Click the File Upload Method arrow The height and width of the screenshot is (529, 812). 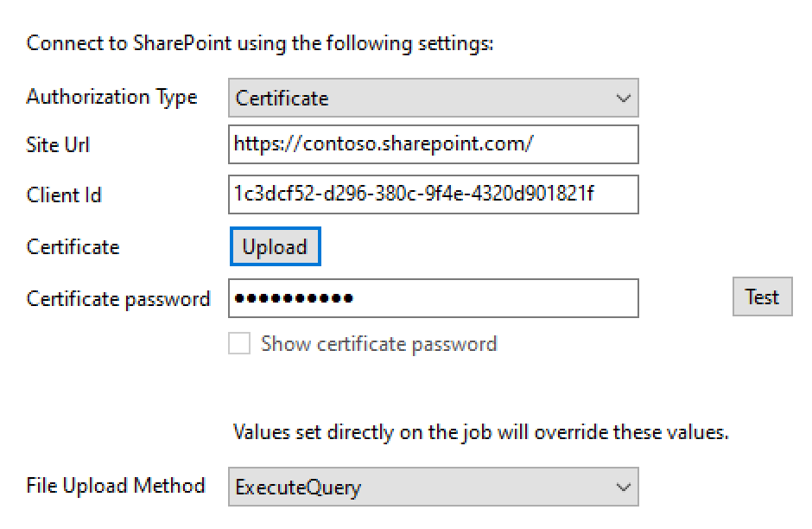point(625,486)
